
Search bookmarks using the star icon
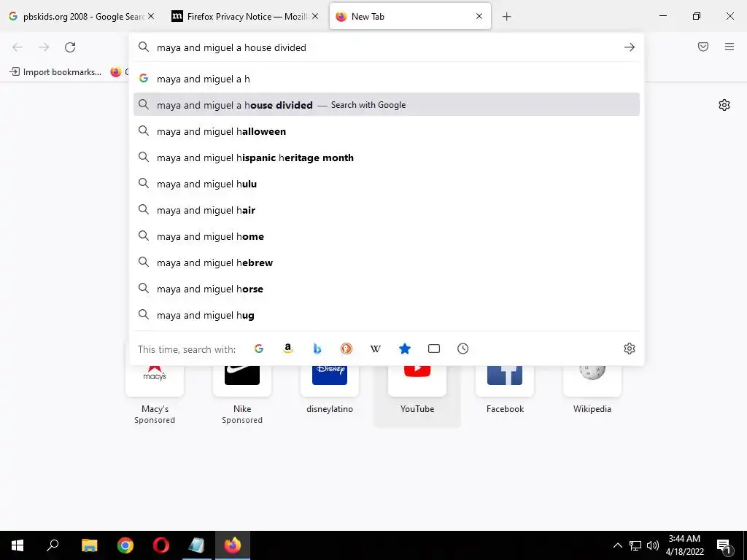404,349
